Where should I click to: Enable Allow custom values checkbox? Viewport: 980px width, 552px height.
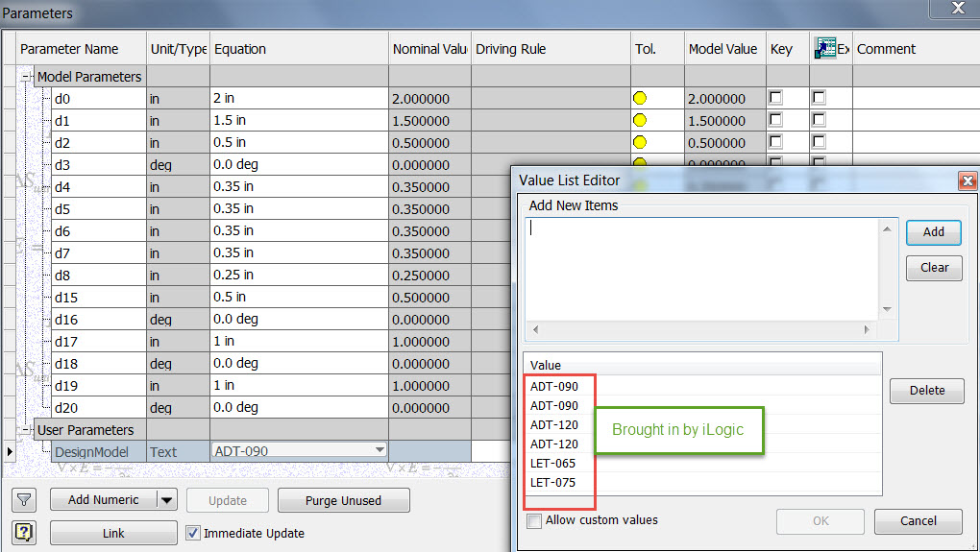pos(534,520)
